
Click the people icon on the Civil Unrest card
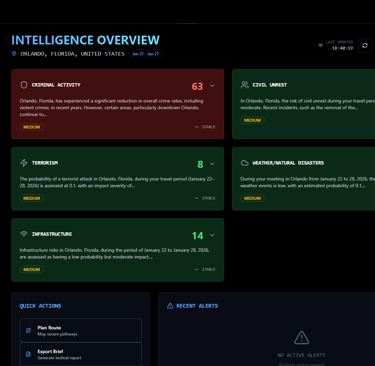coord(245,85)
